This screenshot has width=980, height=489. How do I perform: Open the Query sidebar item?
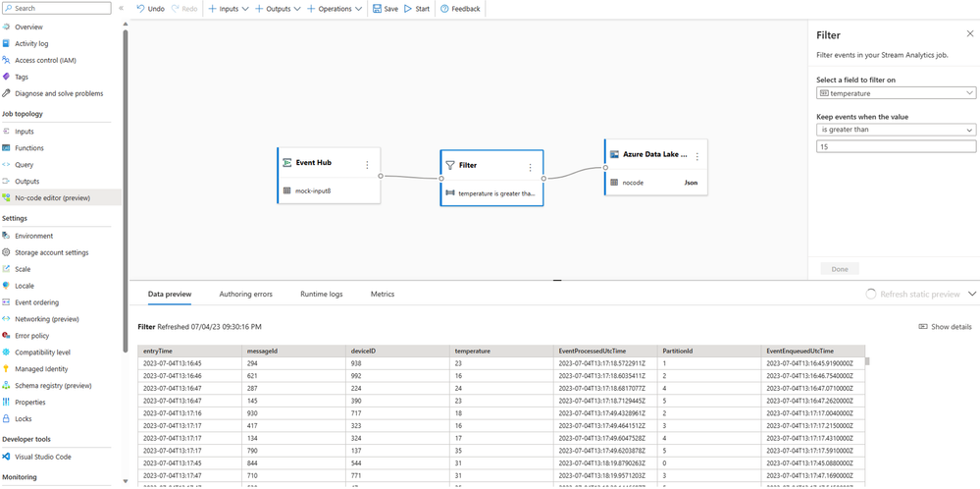[x=25, y=164]
